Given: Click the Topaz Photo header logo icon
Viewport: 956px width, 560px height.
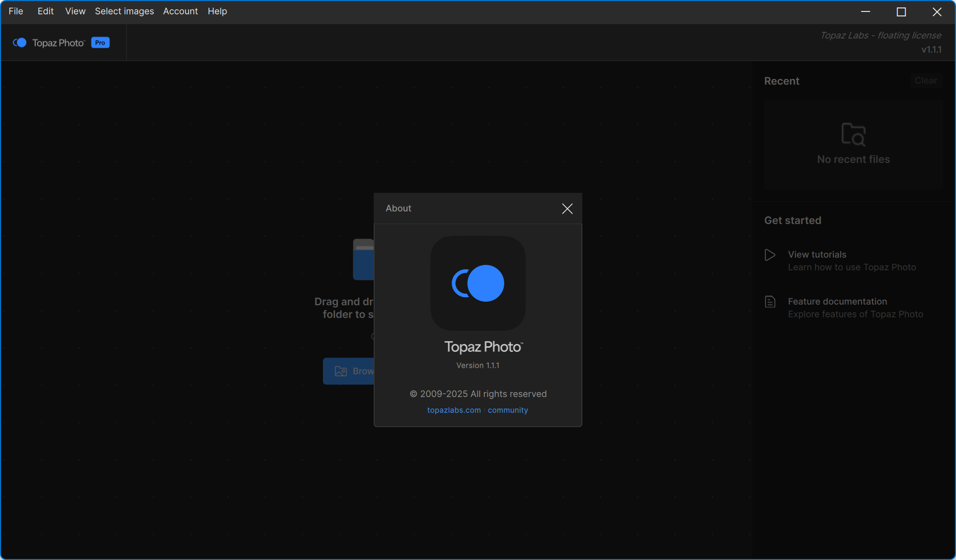Looking at the screenshot, I should [20, 43].
